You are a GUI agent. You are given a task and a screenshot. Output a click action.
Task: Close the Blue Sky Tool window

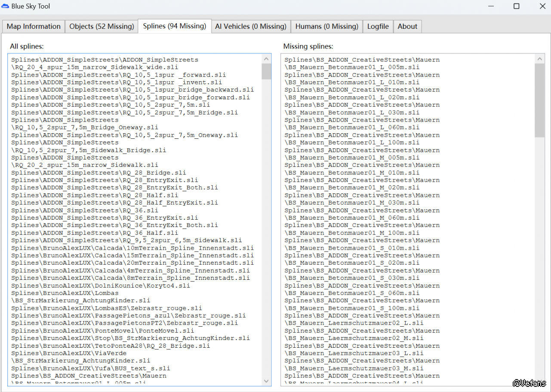click(542, 6)
